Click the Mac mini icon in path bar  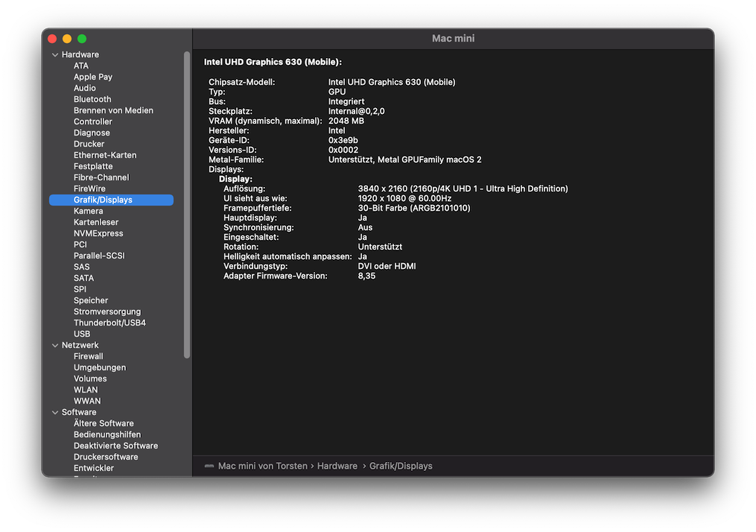click(209, 466)
